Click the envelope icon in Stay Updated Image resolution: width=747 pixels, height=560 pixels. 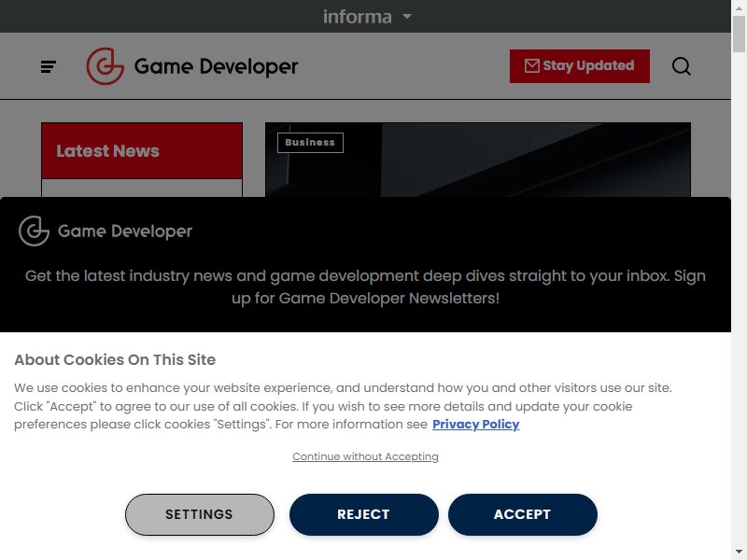[x=531, y=65]
